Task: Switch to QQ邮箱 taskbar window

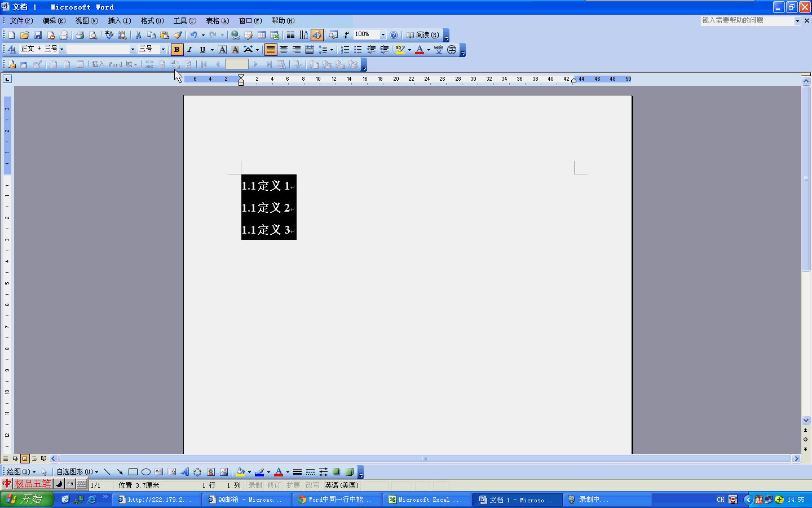Action: (x=247, y=500)
